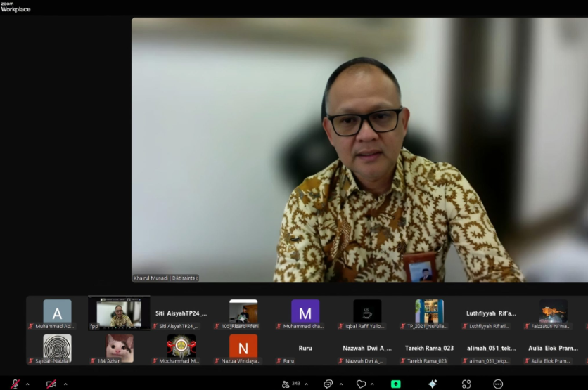Open video options caret beside camera

pyautogui.click(x=65, y=384)
